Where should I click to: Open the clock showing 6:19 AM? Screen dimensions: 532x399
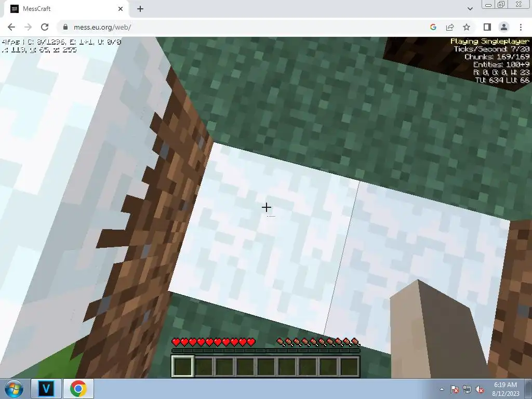pyautogui.click(x=506, y=389)
